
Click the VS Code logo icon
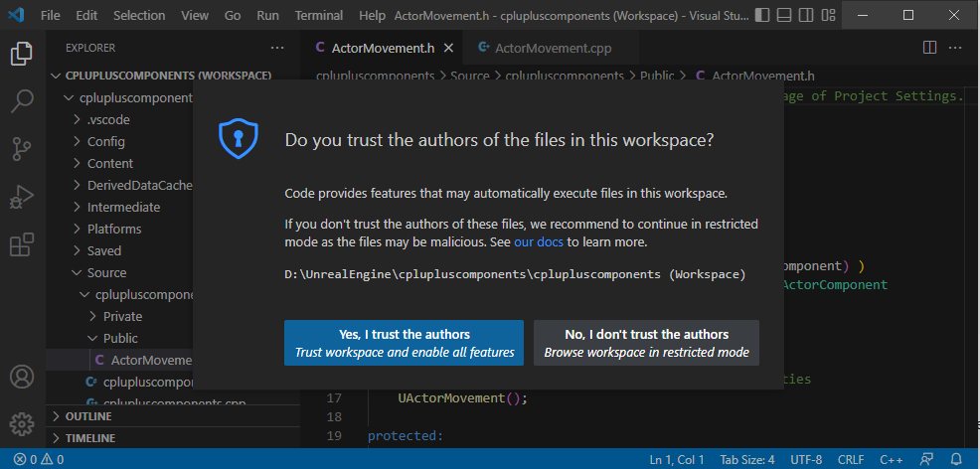(x=16, y=15)
